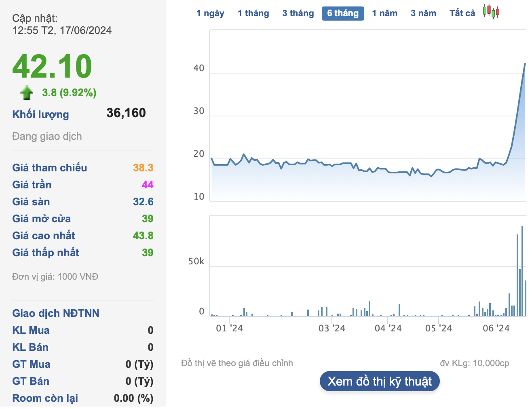This screenshot has width=532, height=409.
Task: Click the Đang giao dịch status
Action: 47,136
